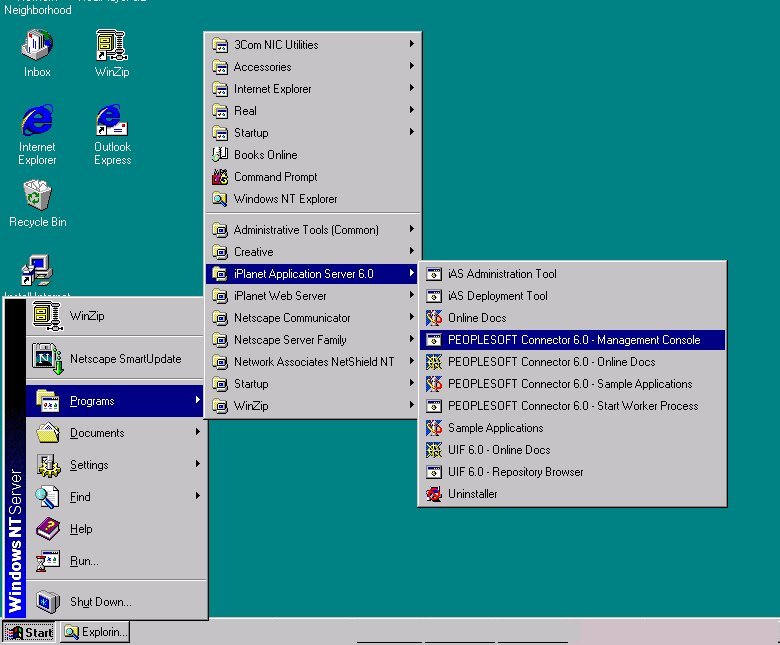Click the Windows NT Explorer label
The image size is (780, 645).
pyautogui.click(x=286, y=199)
